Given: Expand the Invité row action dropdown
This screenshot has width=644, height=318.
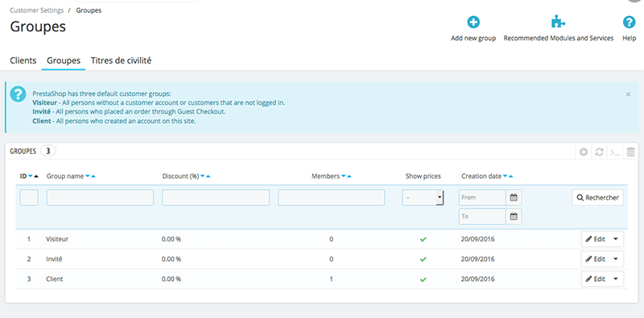Looking at the screenshot, I should pos(616,259).
